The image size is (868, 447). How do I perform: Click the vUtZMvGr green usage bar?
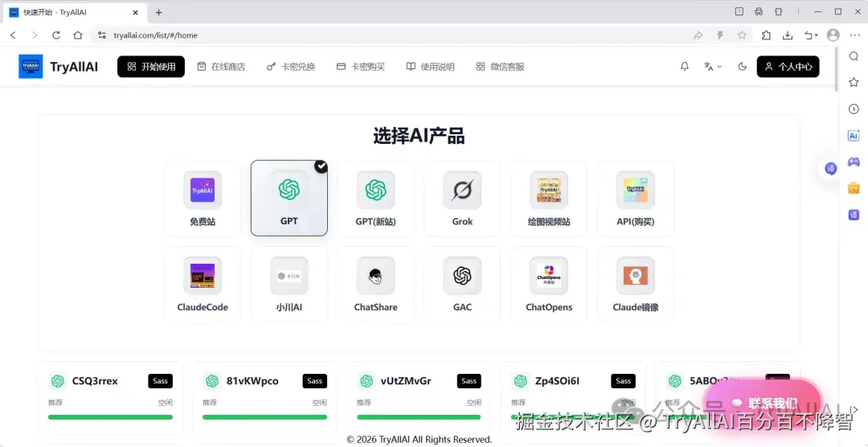click(419, 417)
